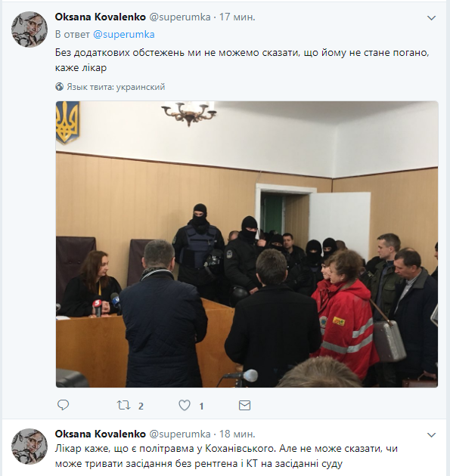Expand first tweet's options chevron
The height and width of the screenshot is (476, 450).
(431, 18)
